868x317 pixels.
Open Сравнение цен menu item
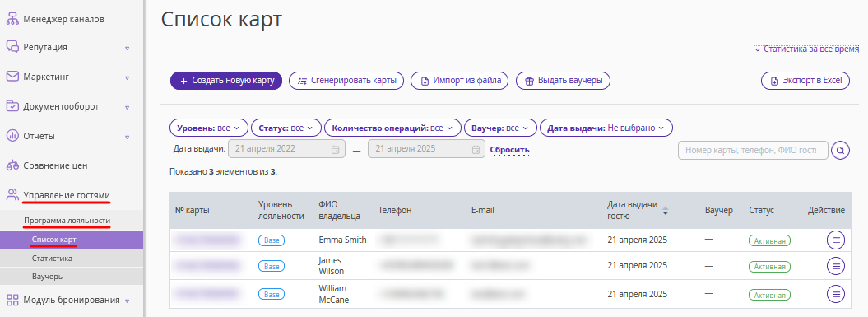[55, 165]
